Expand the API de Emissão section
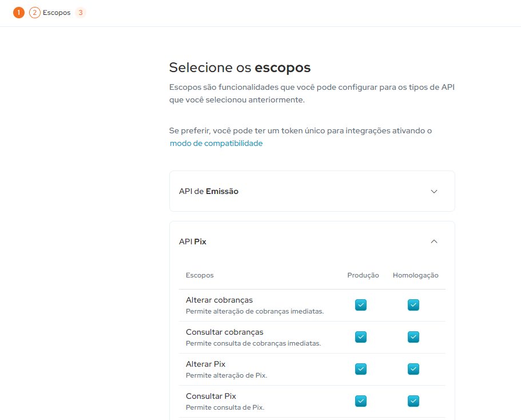This screenshot has width=521, height=420. click(x=433, y=191)
